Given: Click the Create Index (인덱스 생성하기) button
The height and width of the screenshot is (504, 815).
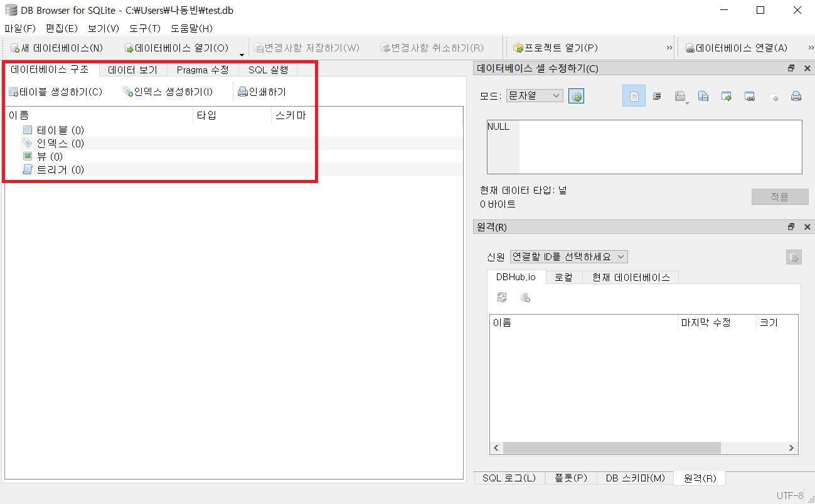Looking at the screenshot, I should click(x=168, y=92).
